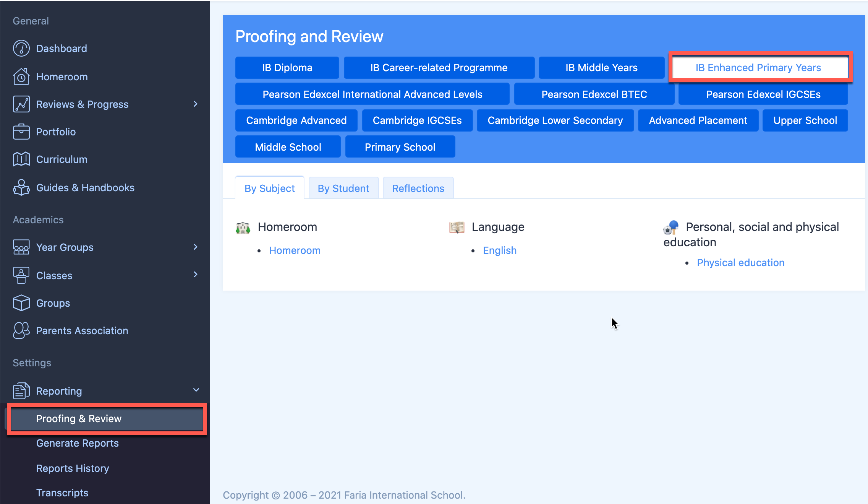Click the Guides & Handbooks icon
868x504 pixels.
pos(21,187)
